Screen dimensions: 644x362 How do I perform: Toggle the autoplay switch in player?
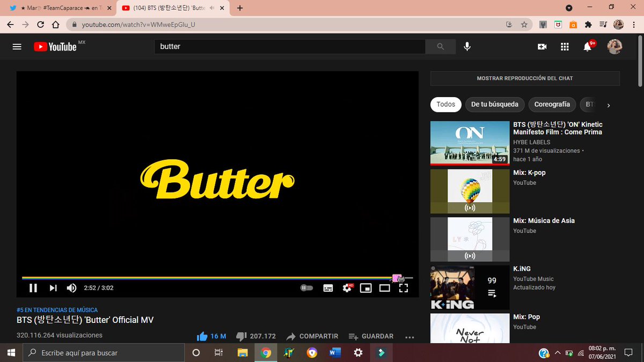point(306,288)
